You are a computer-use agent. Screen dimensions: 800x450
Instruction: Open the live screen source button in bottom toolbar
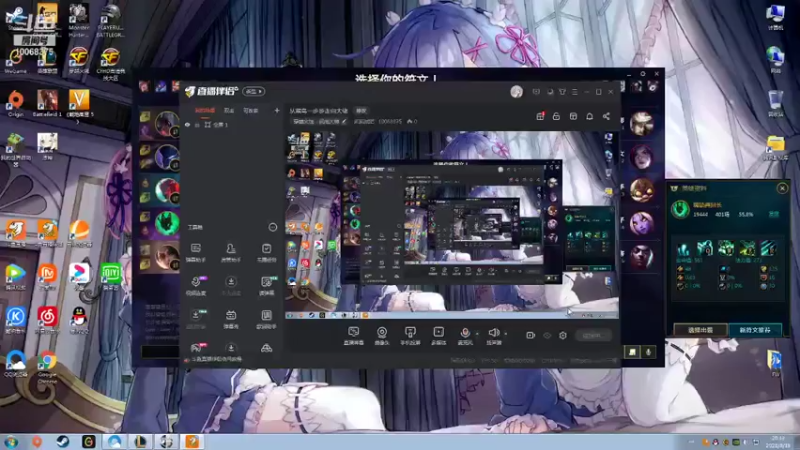[353, 336]
